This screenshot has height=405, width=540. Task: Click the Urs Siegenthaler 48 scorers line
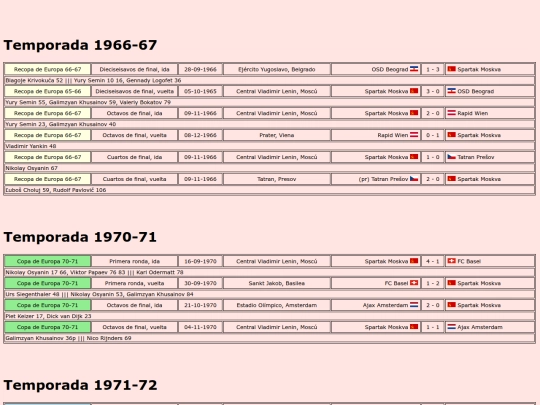point(270,294)
